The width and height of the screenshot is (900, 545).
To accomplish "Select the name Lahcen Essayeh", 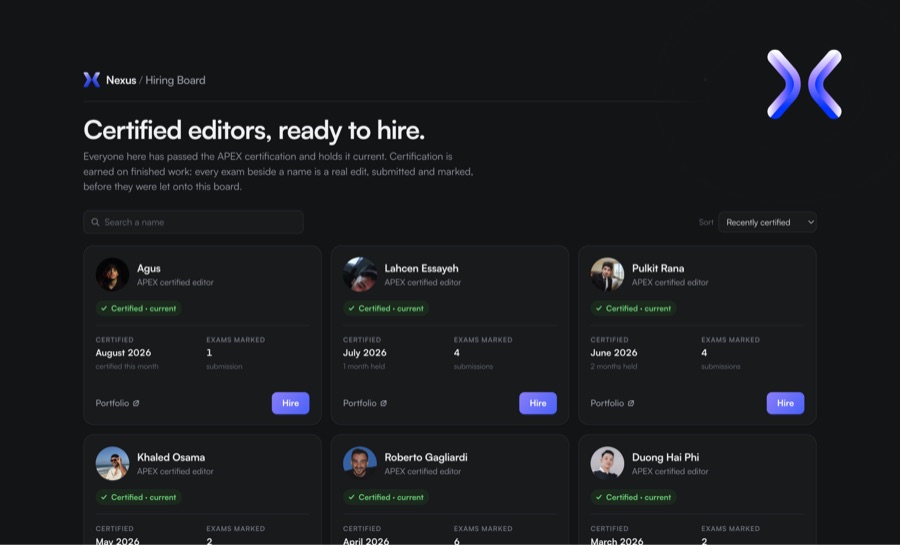I will (x=421, y=268).
